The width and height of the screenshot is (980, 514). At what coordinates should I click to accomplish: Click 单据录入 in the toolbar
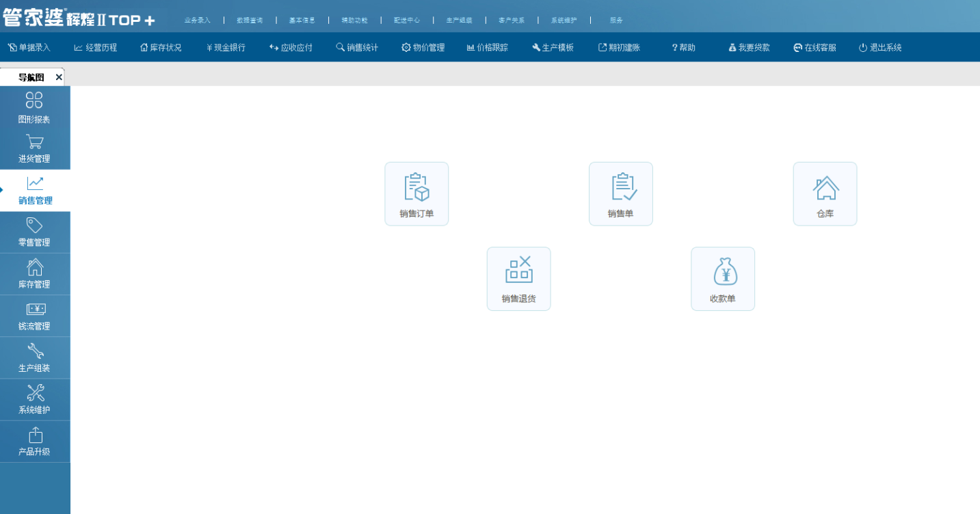click(x=29, y=48)
